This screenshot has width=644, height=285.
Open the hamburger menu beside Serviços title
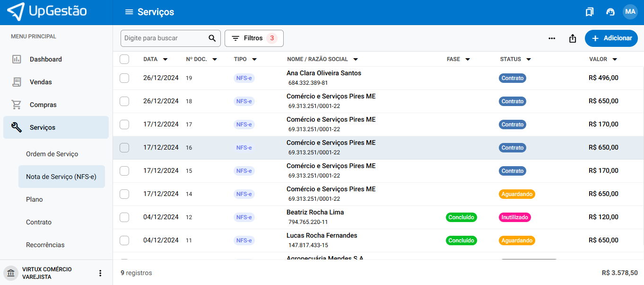point(129,12)
